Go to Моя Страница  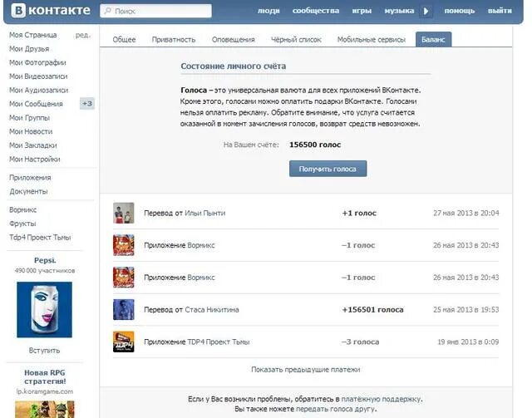click(33, 35)
